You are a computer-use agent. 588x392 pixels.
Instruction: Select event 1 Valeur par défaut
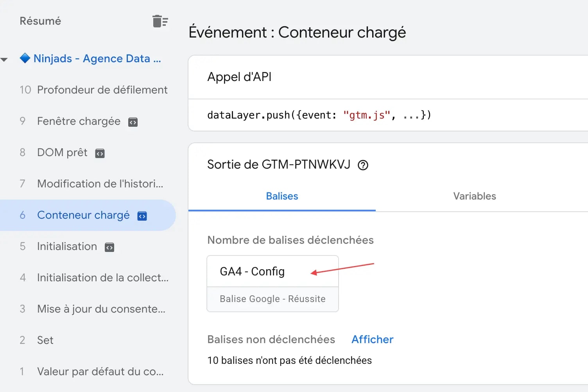100,371
